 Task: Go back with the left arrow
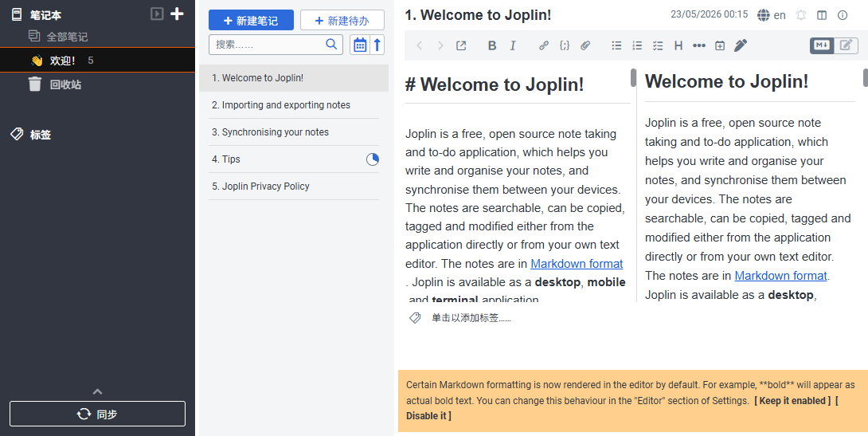(x=420, y=45)
